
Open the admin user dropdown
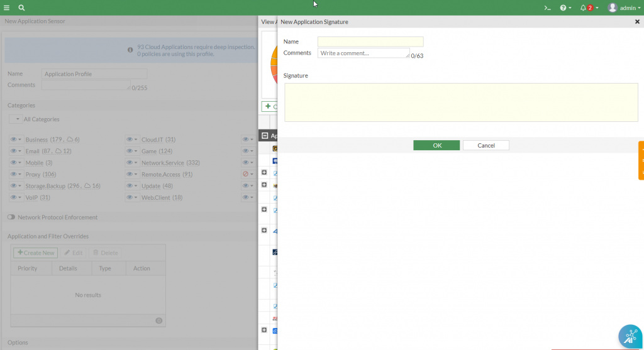pos(621,8)
